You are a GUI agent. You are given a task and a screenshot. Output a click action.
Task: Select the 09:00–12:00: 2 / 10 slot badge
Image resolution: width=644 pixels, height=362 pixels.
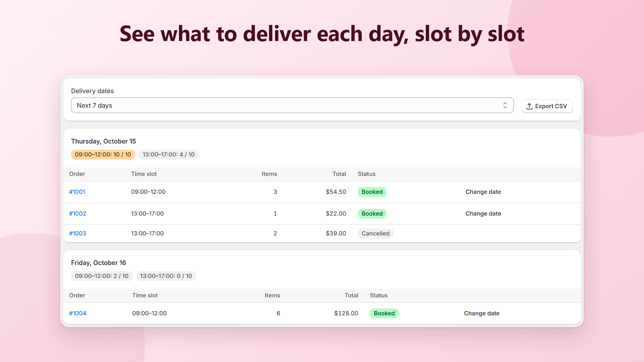click(102, 276)
